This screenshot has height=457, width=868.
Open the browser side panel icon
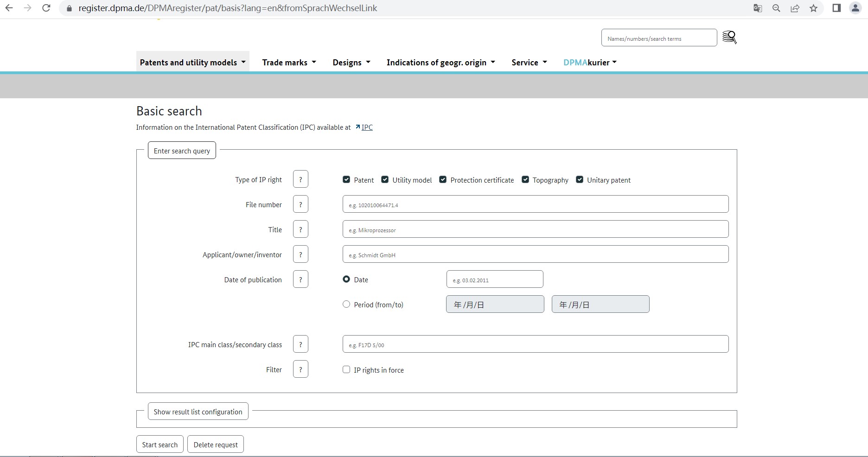(836, 8)
